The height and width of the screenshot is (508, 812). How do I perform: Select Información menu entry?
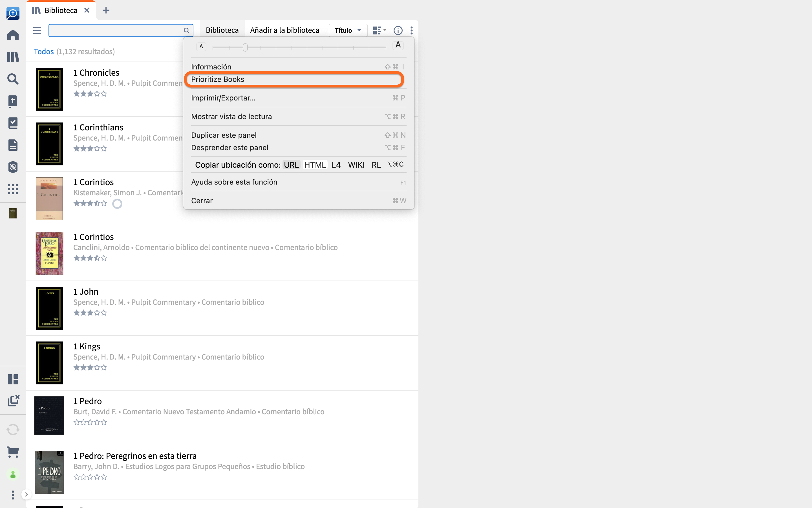(298, 67)
